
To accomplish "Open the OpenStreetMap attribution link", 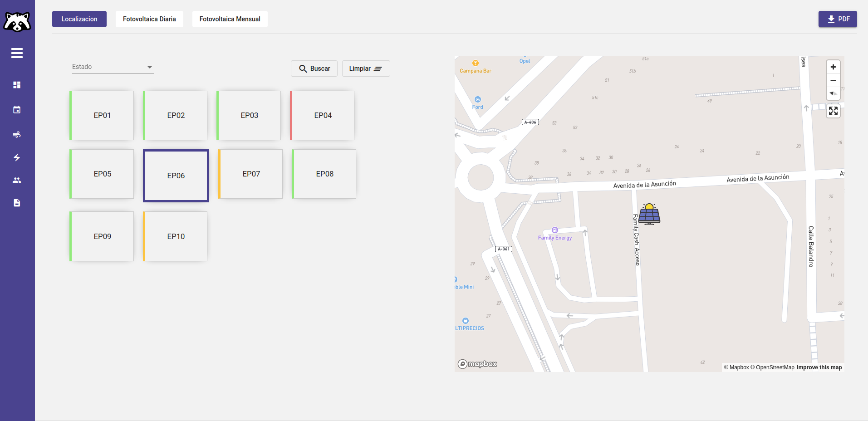I will click(x=772, y=367).
